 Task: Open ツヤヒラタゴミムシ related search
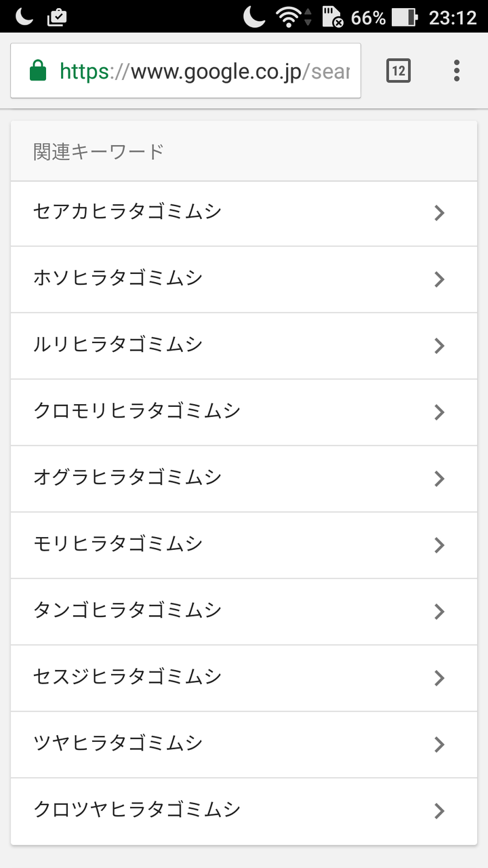[x=118, y=744]
